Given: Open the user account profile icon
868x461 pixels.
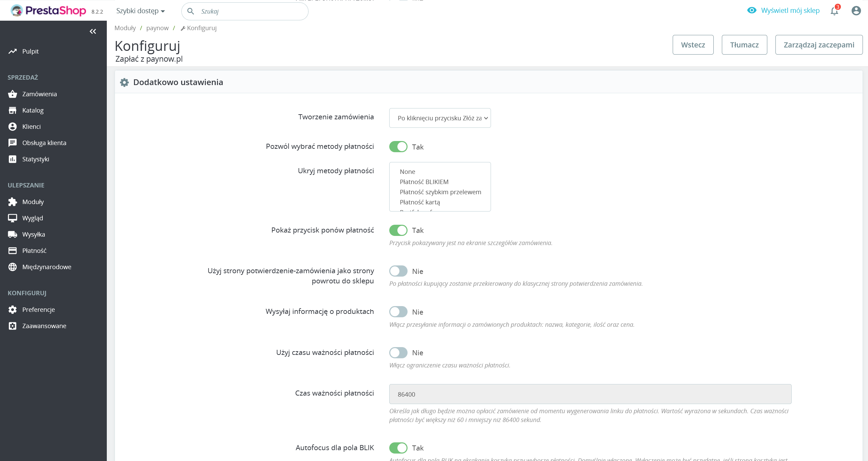Looking at the screenshot, I should tap(856, 11).
